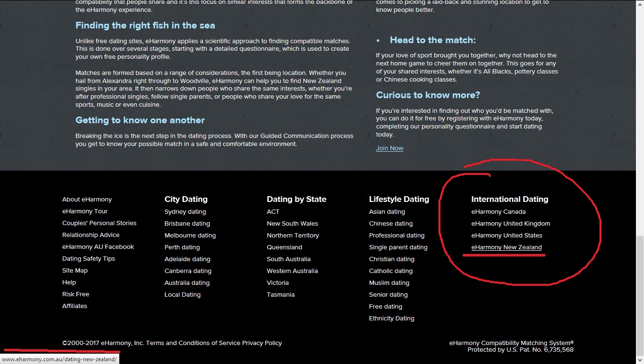The image size is (644, 364).
Task: Open Western Australia link
Action: coord(292,271)
